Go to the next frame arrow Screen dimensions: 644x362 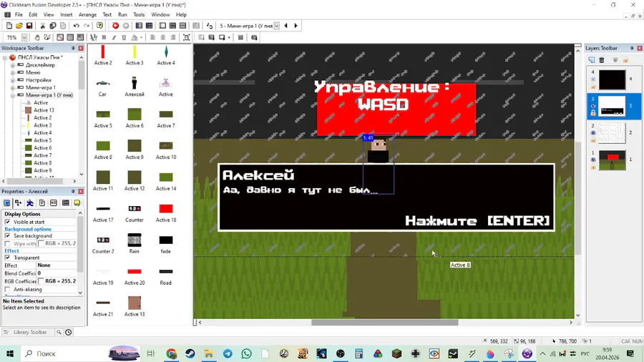(296, 26)
